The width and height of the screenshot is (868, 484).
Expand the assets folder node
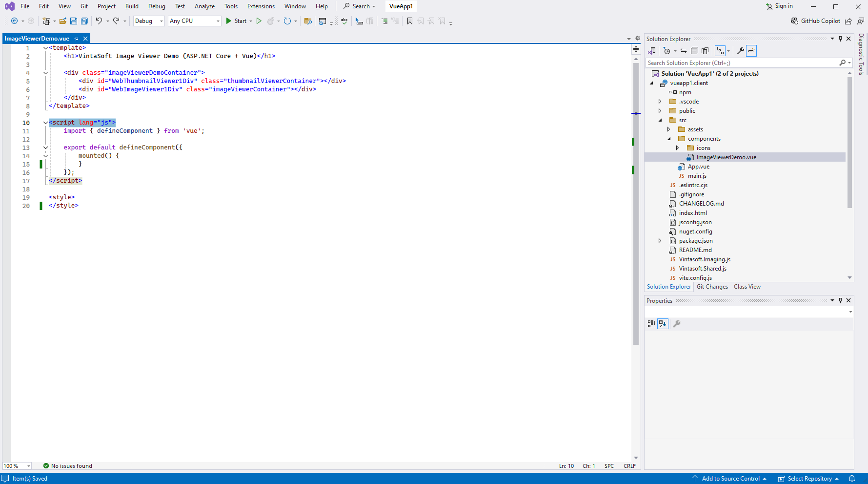coord(669,129)
